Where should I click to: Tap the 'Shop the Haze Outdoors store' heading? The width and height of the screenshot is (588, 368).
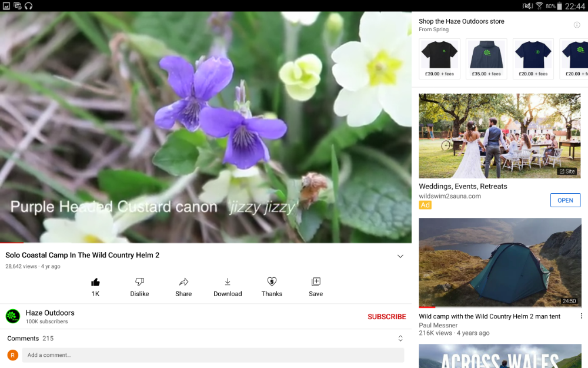(461, 21)
